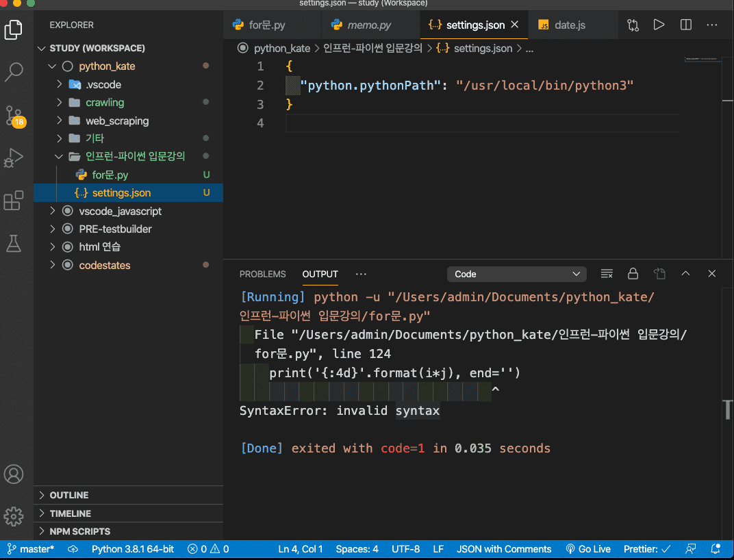Image resolution: width=734 pixels, height=560 pixels.
Task: Open the Code output channel dropdown
Action: 516,274
